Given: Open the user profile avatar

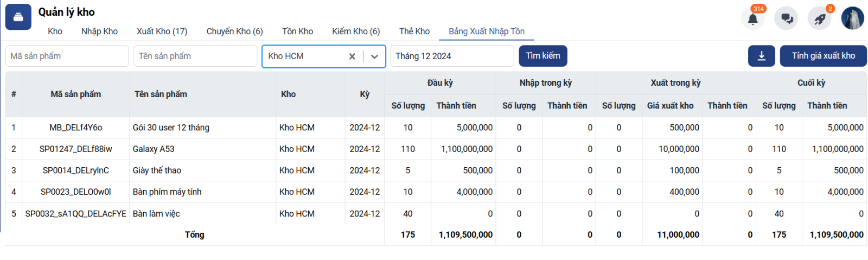Looking at the screenshot, I should click(x=852, y=18).
